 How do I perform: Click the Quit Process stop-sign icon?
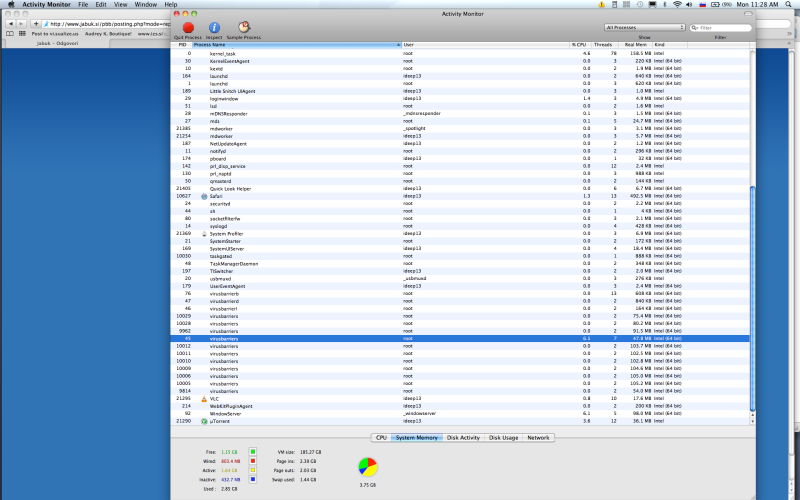click(x=188, y=28)
